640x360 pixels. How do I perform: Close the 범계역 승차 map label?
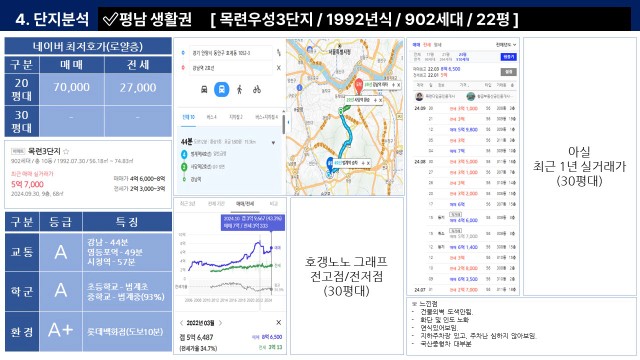[368, 163]
